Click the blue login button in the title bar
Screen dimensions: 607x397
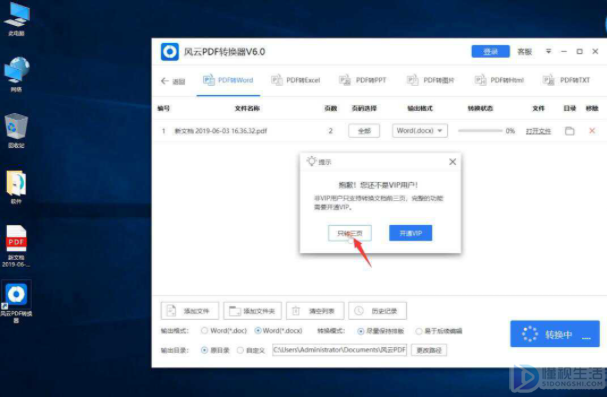pos(490,51)
